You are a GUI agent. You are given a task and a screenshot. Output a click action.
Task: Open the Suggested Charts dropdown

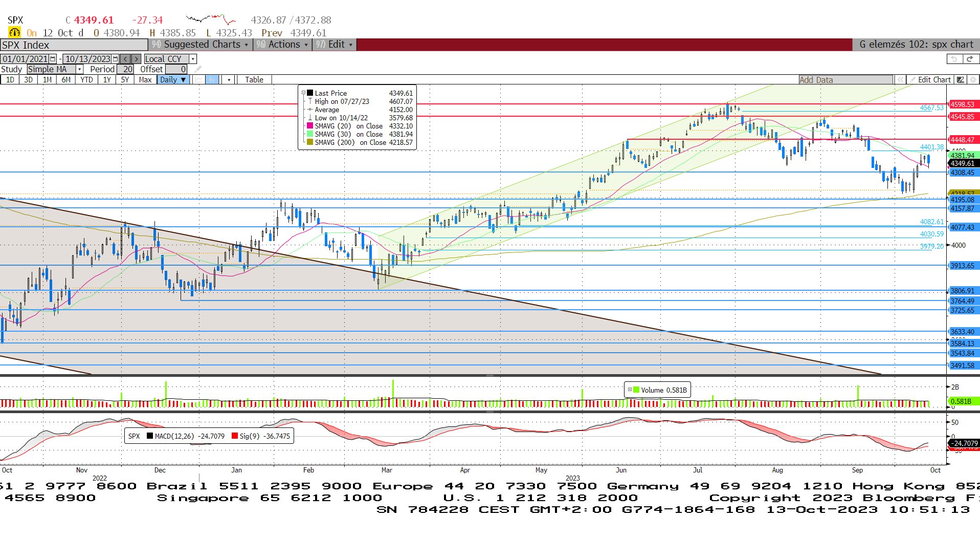(x=201, y=45)
